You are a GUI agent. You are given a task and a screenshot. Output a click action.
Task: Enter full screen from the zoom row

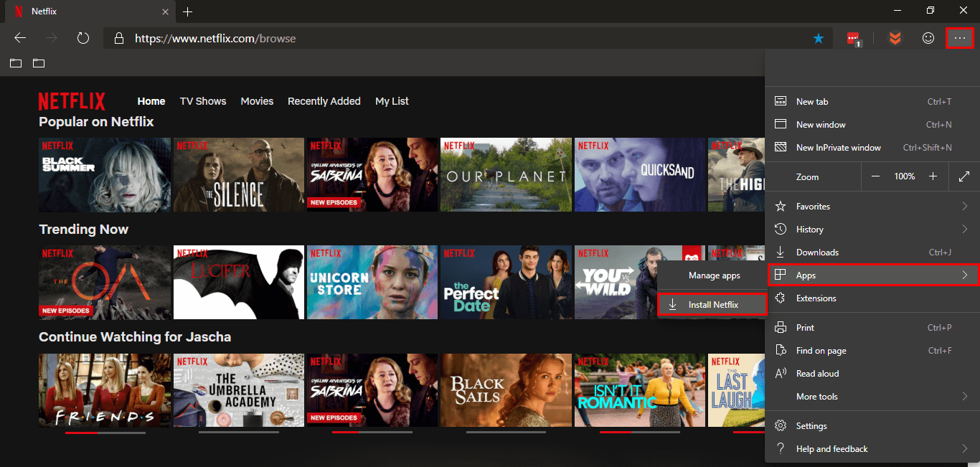pos(964,176)
